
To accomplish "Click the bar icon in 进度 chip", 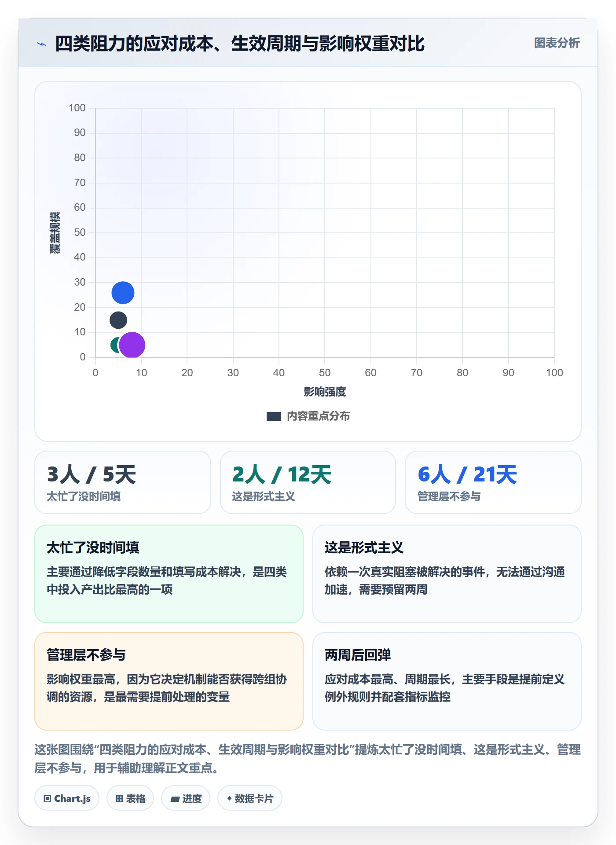I will point(175,799).
